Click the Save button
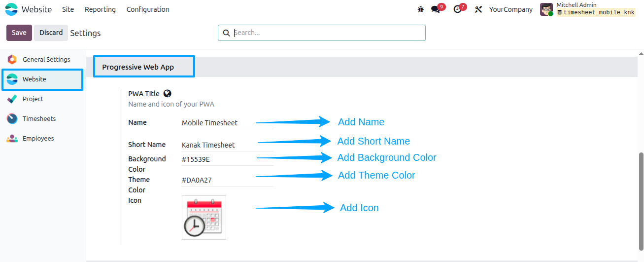 19,33
